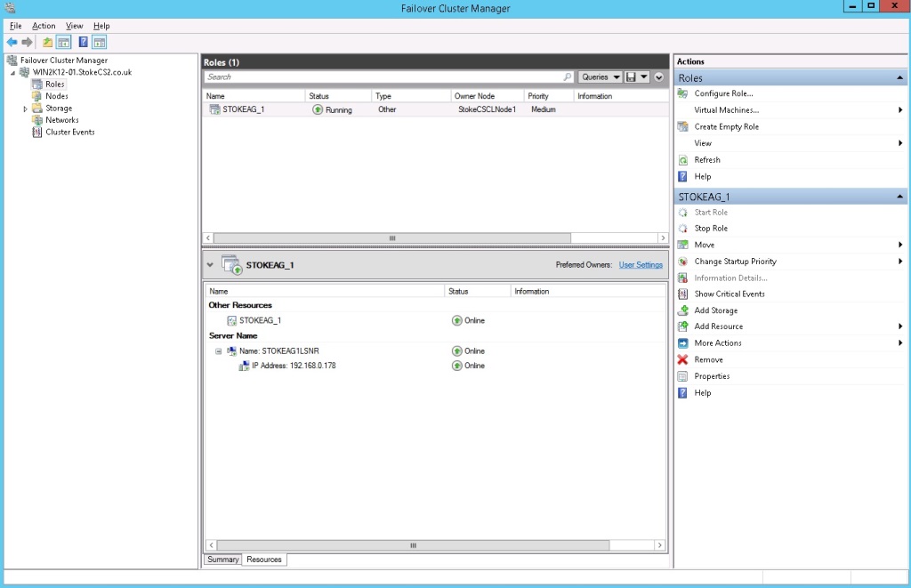Open the Queries dropdown
This screenshot has height=588, width=911.
click(x=601, y=77)
